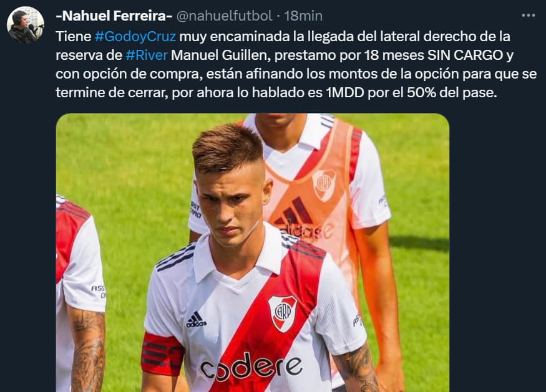This screenshot has width=546, height=392.
Task: Follow the #GodoyCruz hashtag
Action: tap(135, 37)
